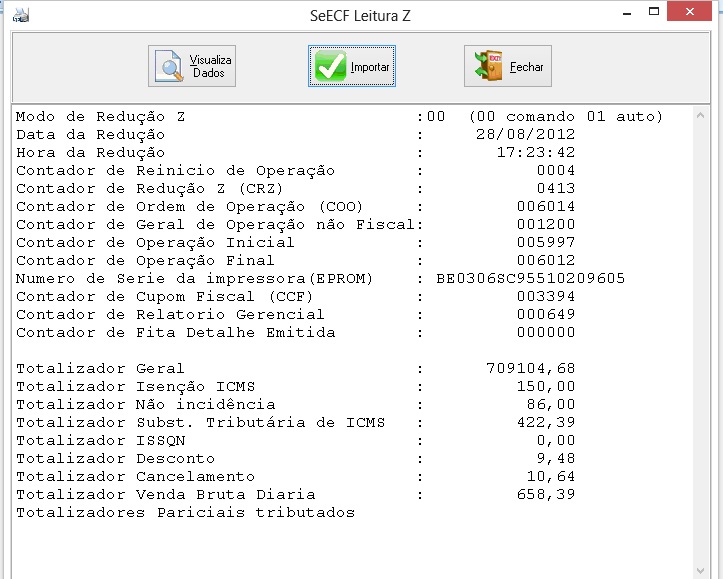Click the Totalizadores Pariciais tributados line

(186, 513)
